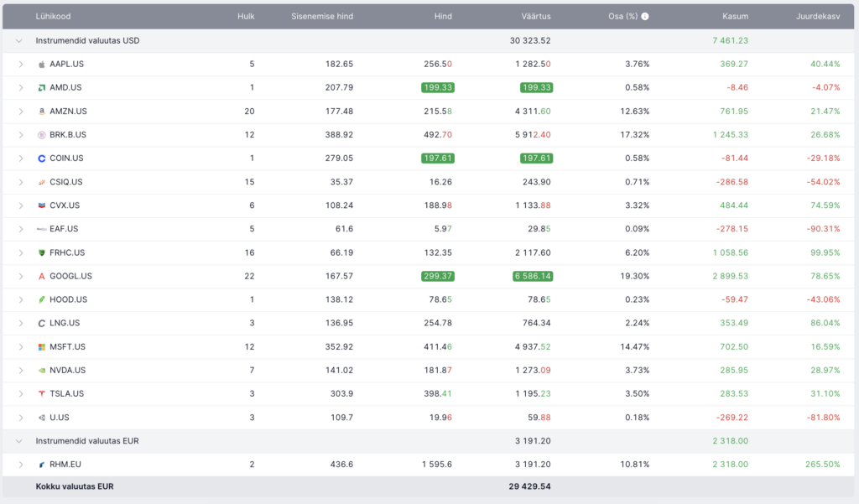The image size is (859, 504).
Task: Click the info icon next to Osa (%)
Action: pyautogui.click(x=645, y=16)
